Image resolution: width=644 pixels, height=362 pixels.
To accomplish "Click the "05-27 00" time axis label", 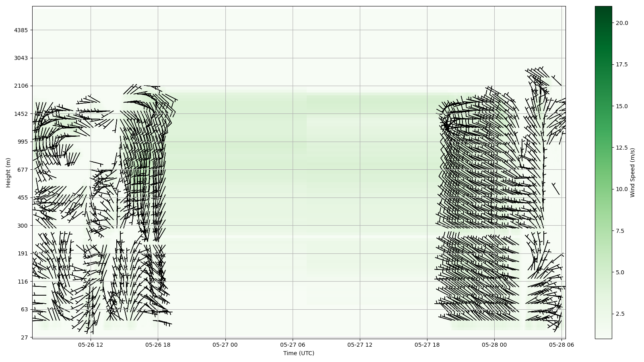I will [225, 345].
